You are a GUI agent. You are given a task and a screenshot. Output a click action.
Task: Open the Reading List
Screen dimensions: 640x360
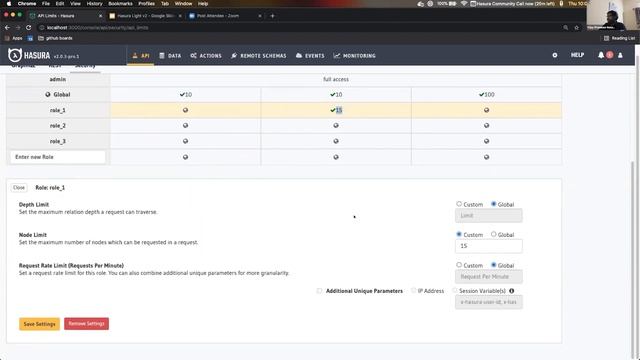click(x=619, y=38)
